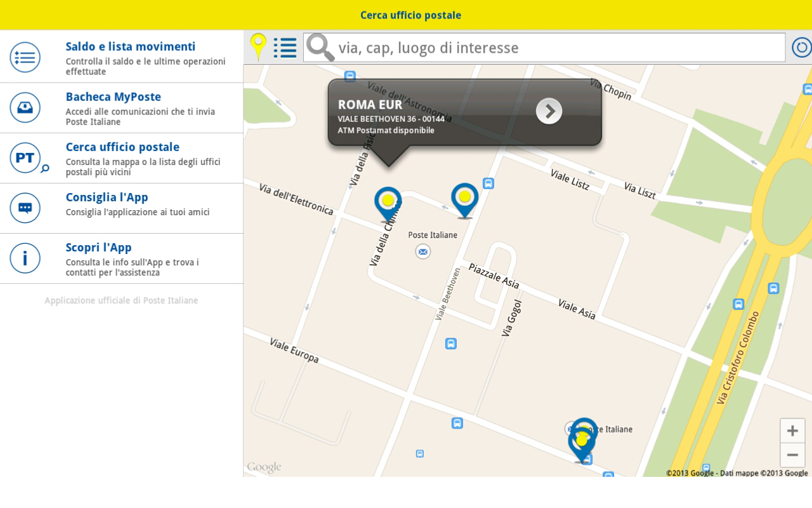Open the Bacheca MyPoste inbox icon
Screen dimensions: 812x508
[25, 107]
